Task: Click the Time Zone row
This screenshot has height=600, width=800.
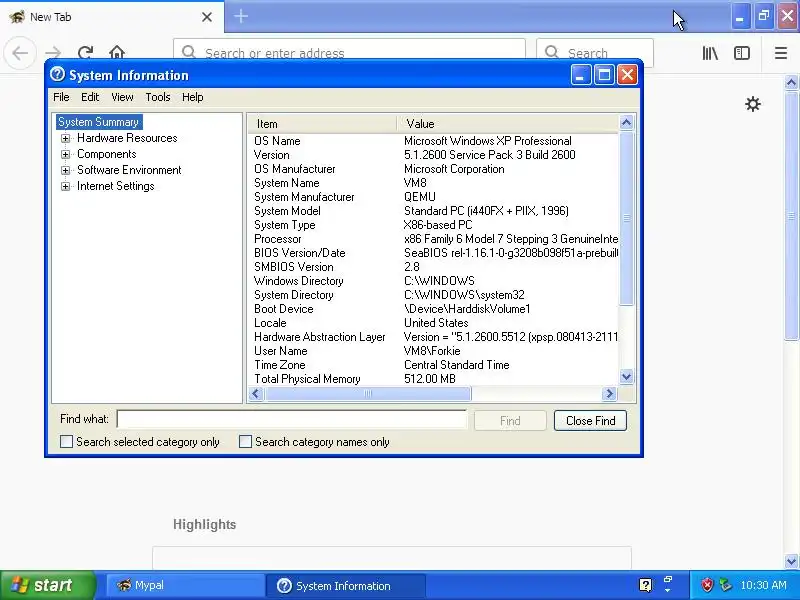Action: 434,365
